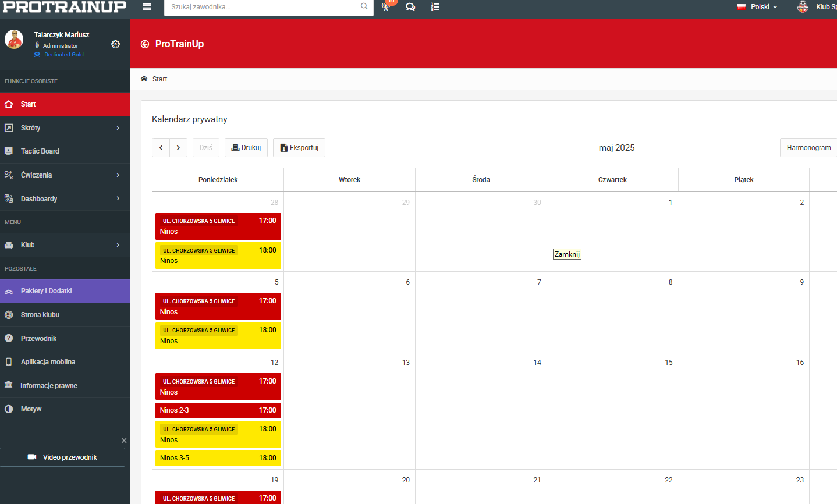This screenshot has width=837, height=504.
Task: Click the club crest icon
Action: (x=803, y=7)
